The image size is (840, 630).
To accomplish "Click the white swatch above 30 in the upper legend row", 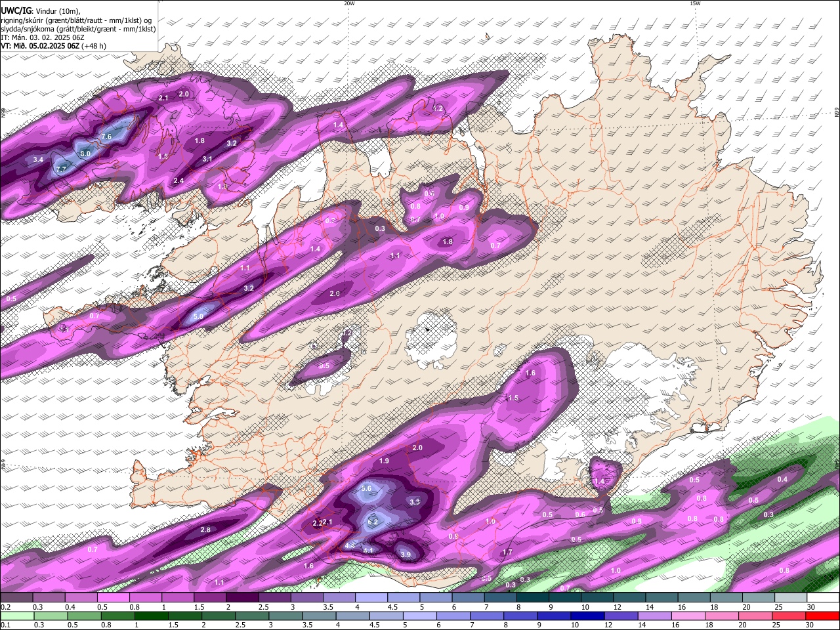I will coord(822,598).
